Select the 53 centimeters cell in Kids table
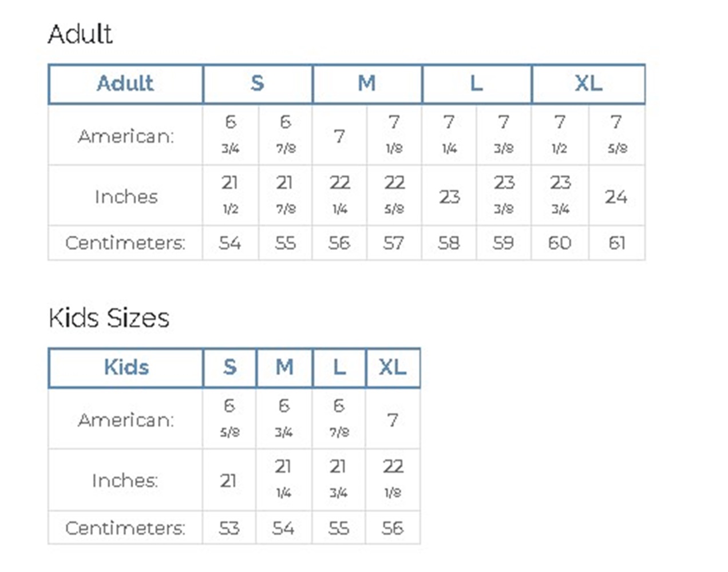 [x=229, y=527]
